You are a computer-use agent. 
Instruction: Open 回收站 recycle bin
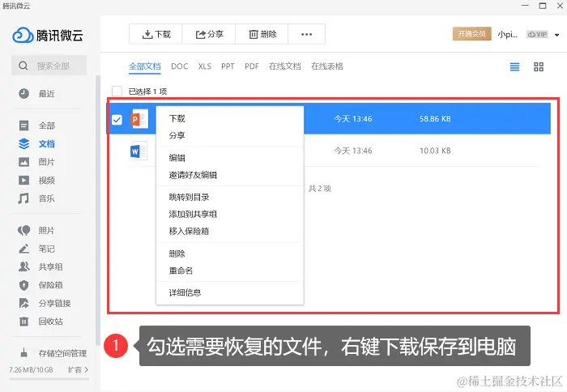click(40, 321)
